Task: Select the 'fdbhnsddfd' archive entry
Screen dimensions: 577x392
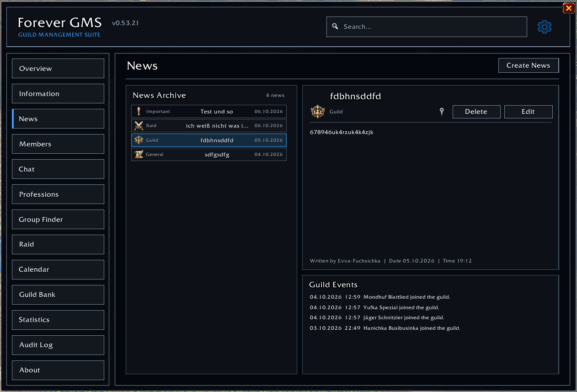Action: coord(209,140)
